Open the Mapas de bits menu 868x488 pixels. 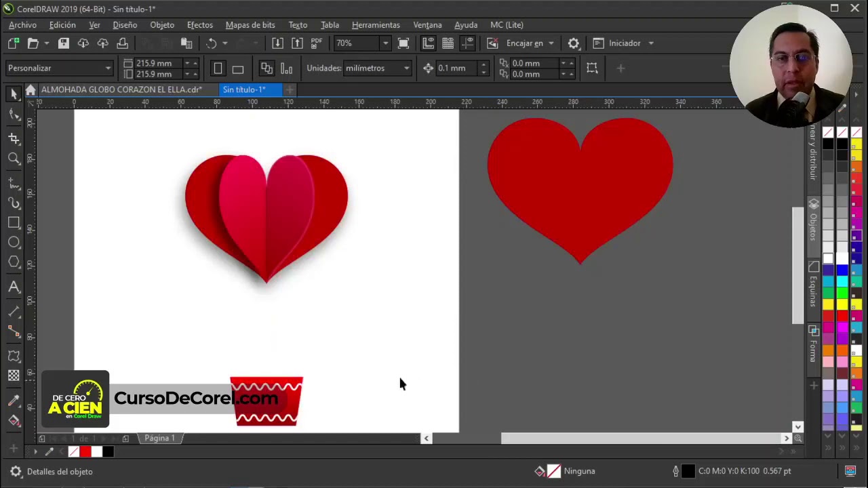point(250,25)
